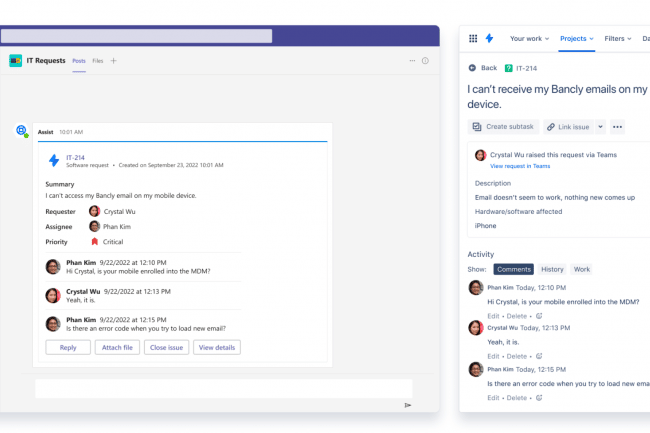Click the red Critical priority icon
The image size is (650, 433).
click(95, 242)
